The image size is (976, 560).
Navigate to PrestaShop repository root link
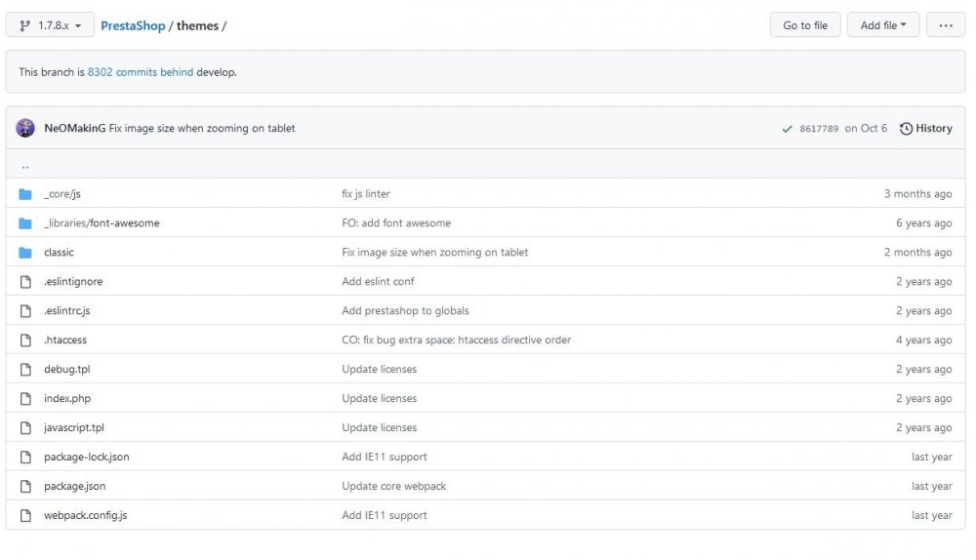(x=133, y=25)
